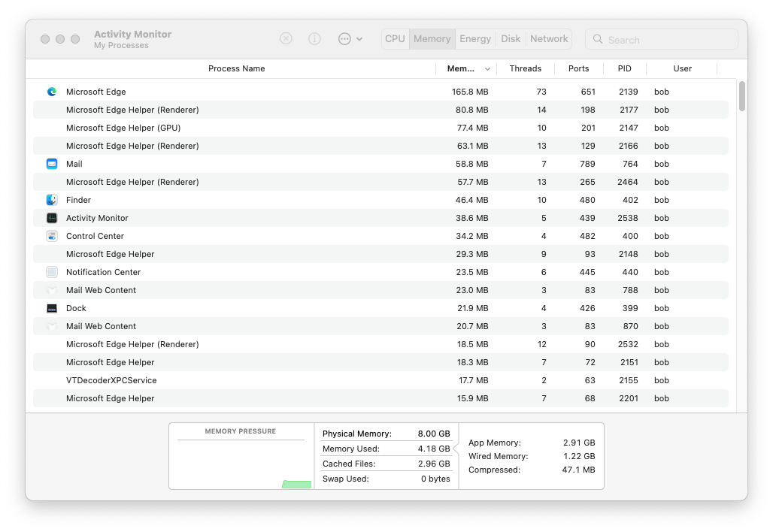
Task: Sort by the Memory column header
Action: [x=460, y=68]
